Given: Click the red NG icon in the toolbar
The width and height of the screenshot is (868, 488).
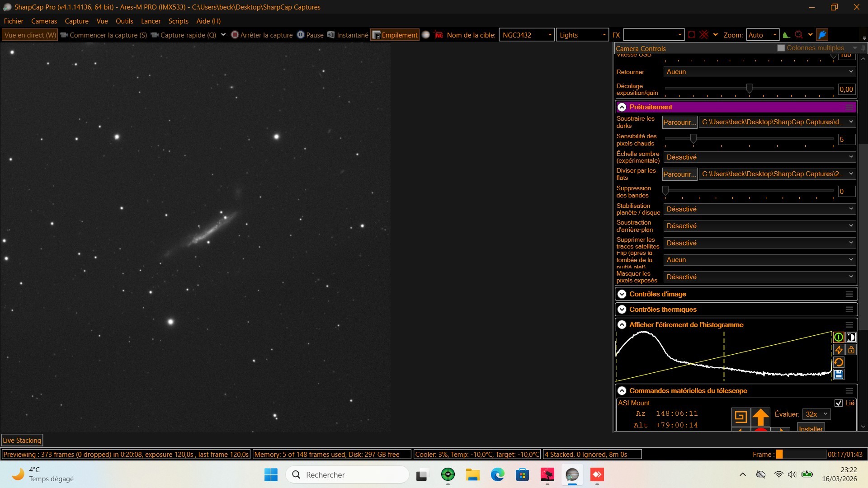Looking at the screenshot, I should click(x=439, y=35).
